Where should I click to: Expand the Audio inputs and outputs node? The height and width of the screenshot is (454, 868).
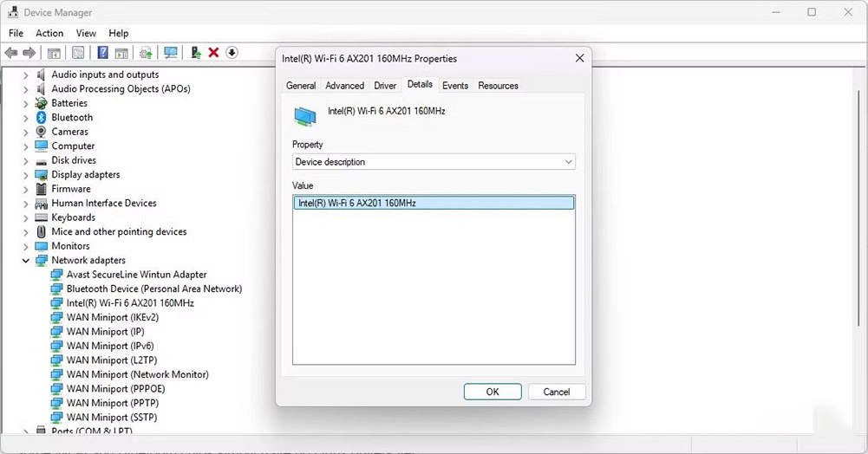26,75
